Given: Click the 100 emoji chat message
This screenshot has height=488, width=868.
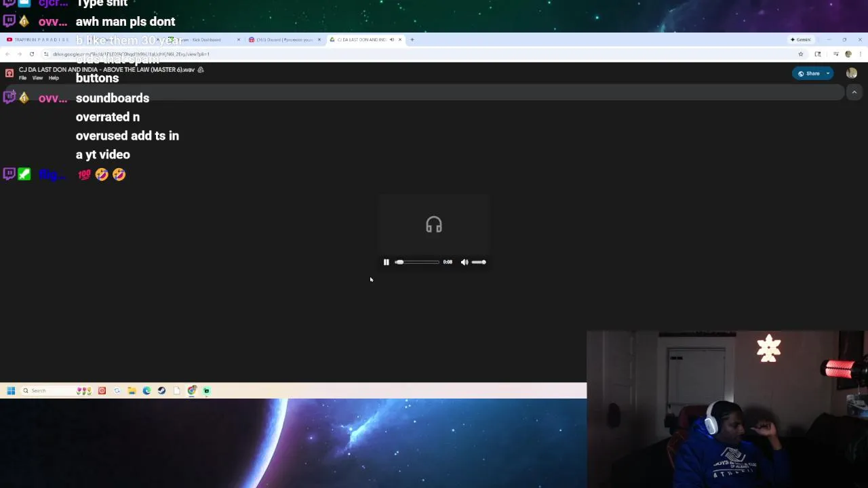Looking at the screenshot, I should tap(102, 175).
